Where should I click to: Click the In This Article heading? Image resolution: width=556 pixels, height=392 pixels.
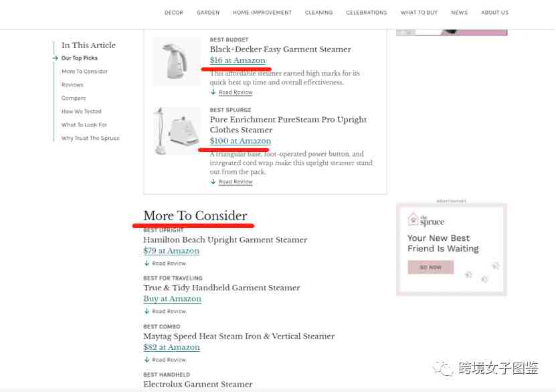click(88, 45)
